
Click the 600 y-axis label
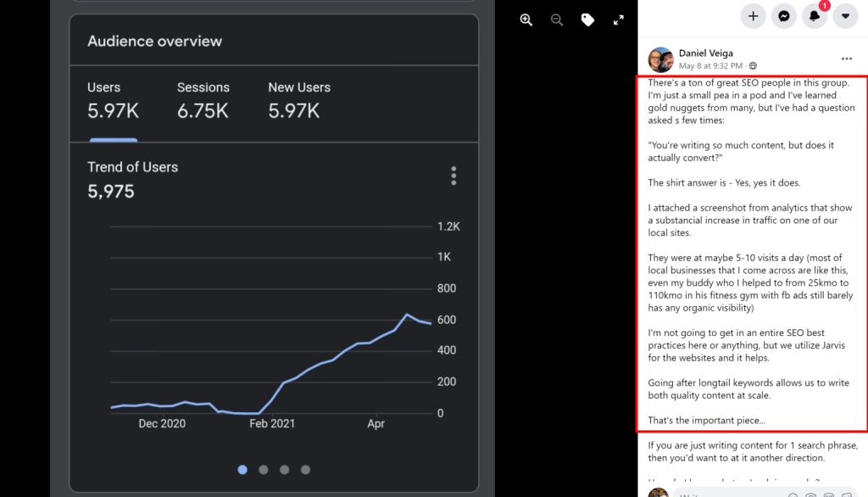coord(447,320)
